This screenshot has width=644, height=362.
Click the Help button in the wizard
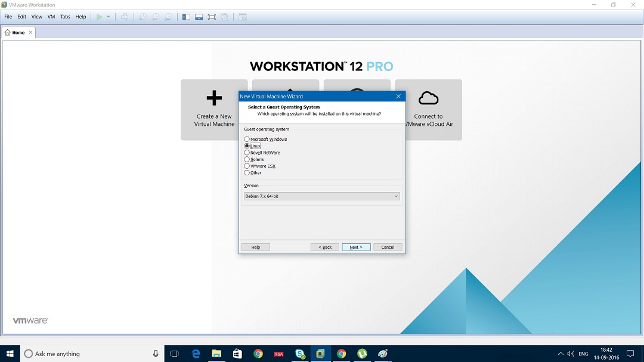[255, 247]
